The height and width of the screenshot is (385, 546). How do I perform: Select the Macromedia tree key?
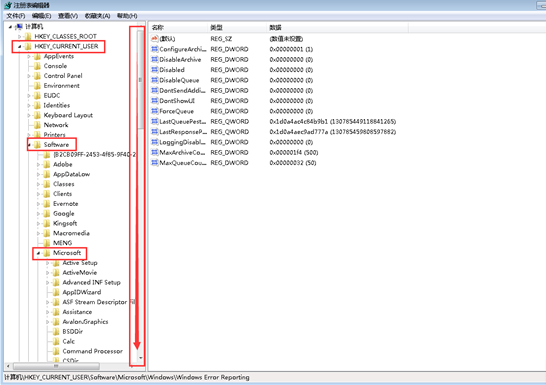[x=71, y=233]
